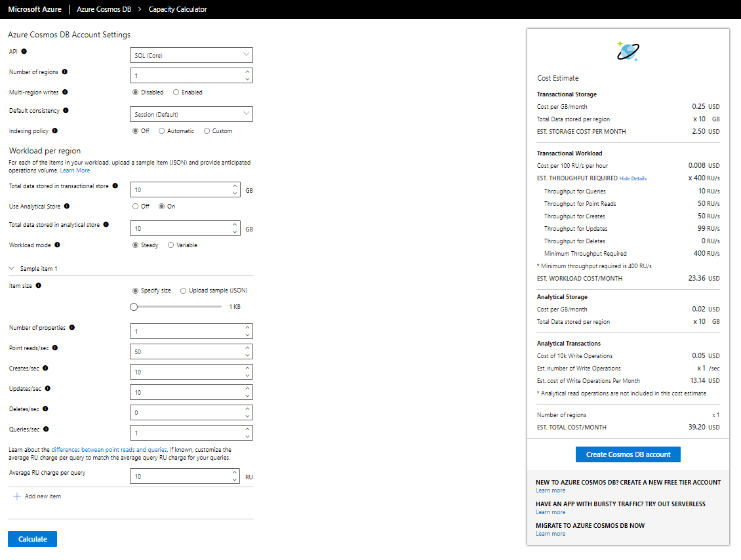Open differences between point reads and queries link
The height and width of the screenshot is (560, 741).
pyautogui.click(x=109, y=450)
